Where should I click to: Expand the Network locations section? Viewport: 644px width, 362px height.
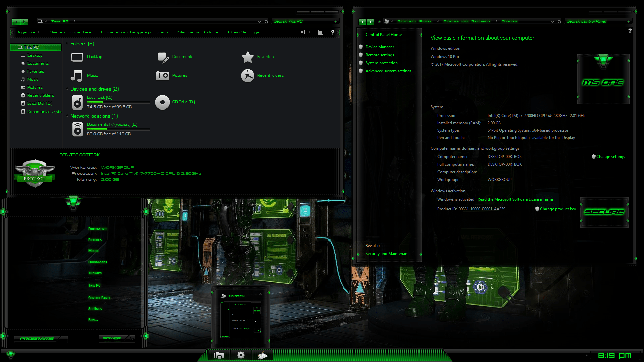67,116
